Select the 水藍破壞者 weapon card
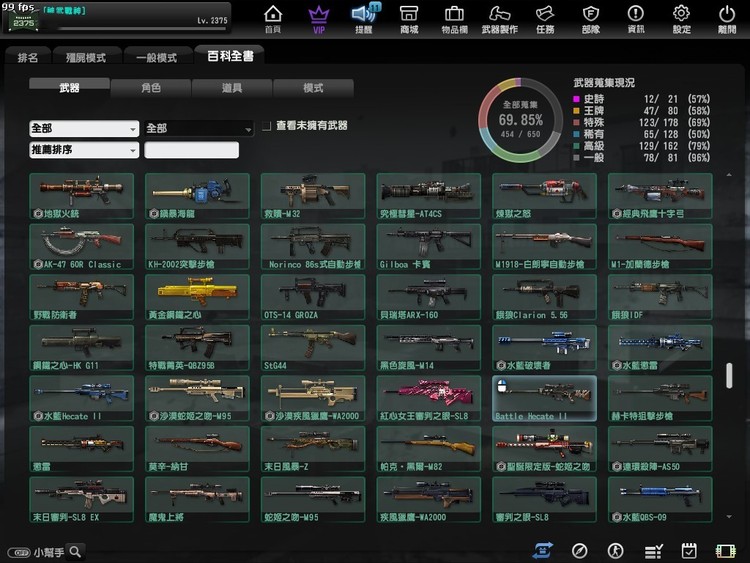 click(x=544, y=348)
